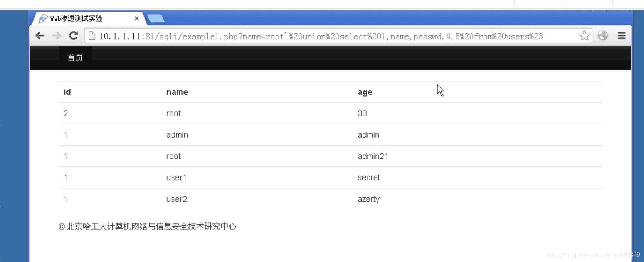Select the secret cell
This screenshot has width=644, height=262.
pyautogui.click(x=369, y=178)
